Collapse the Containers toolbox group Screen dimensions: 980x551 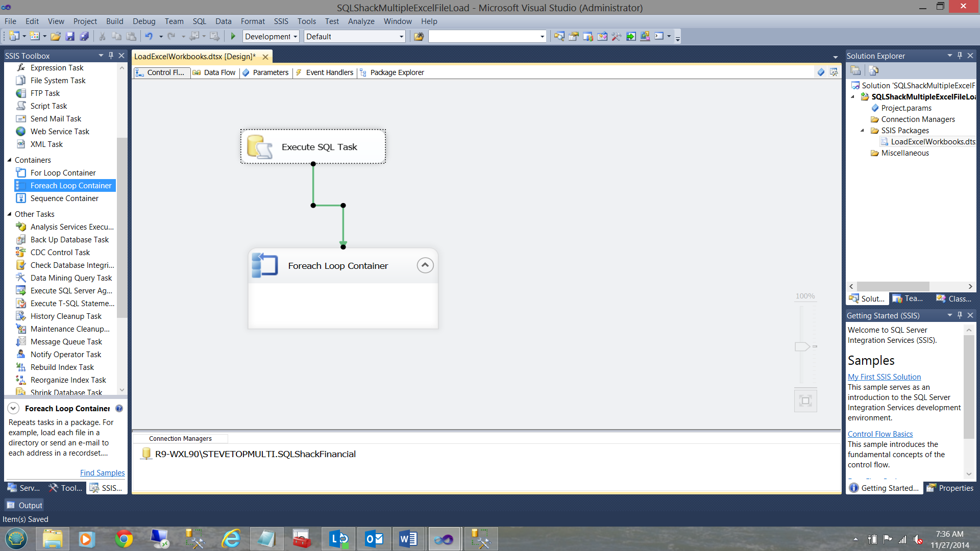9,160
